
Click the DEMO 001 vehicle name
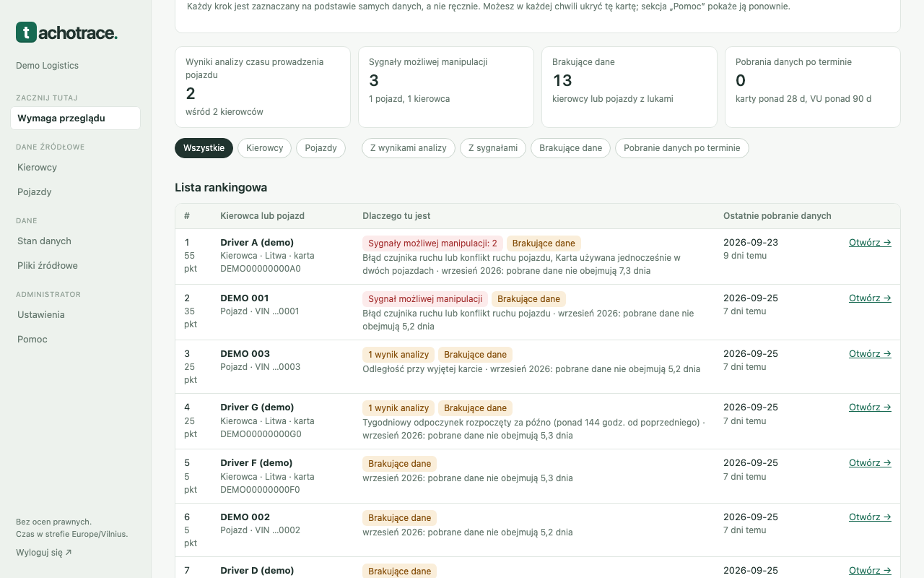(245, 298)
